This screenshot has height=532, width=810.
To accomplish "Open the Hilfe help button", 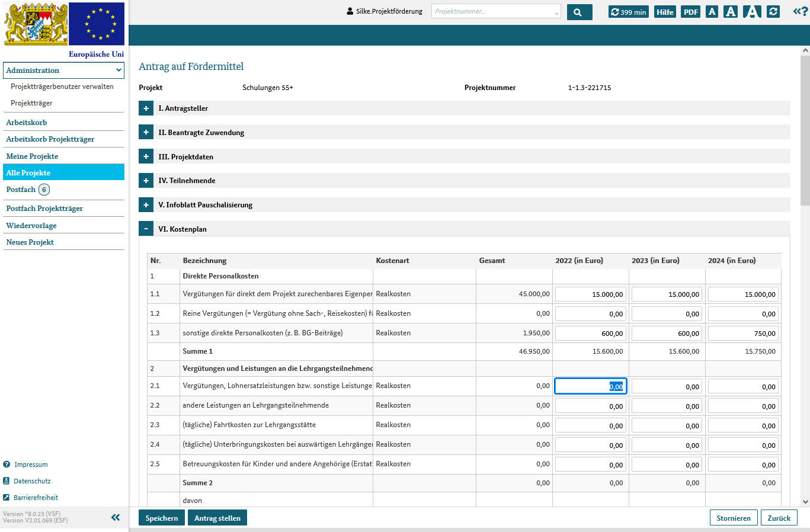I will [x=665, y=12].
